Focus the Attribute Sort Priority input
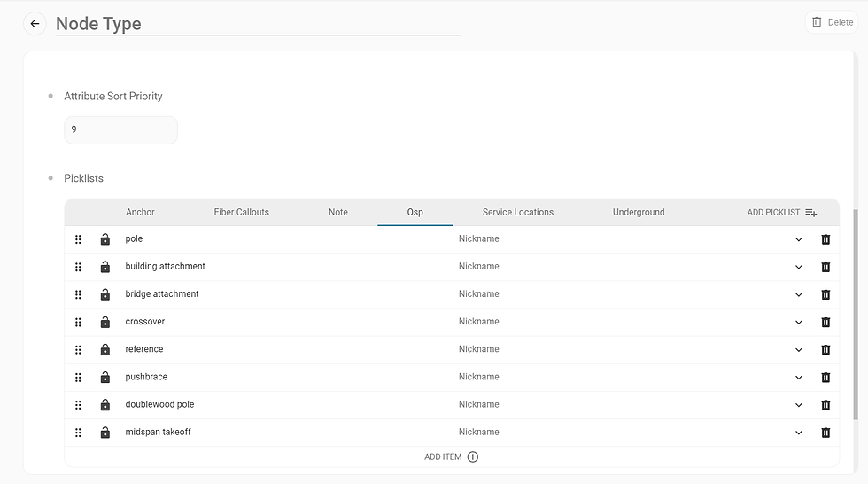Image resolution: width=868 pixels, height=484 pixels. (x=120, y=129)
